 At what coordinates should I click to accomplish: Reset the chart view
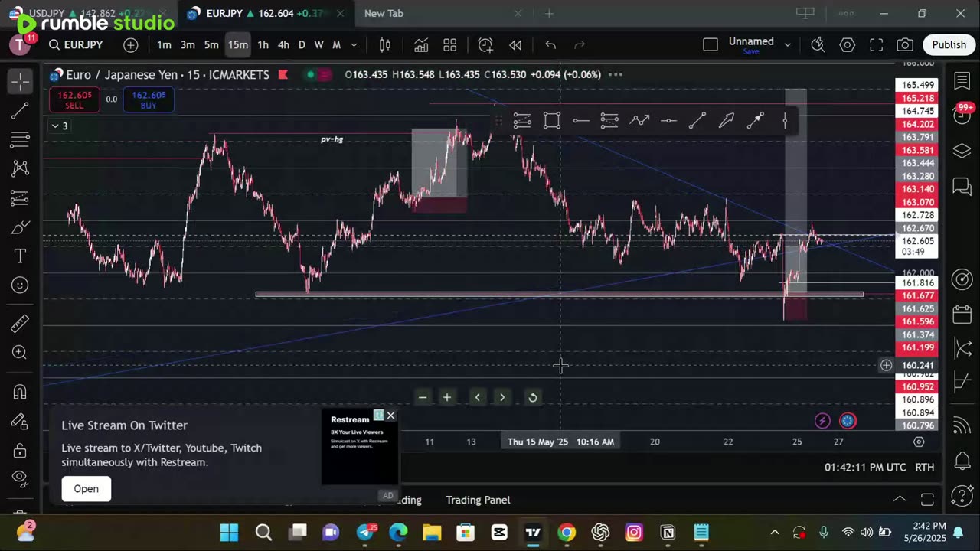coord(533,397)
